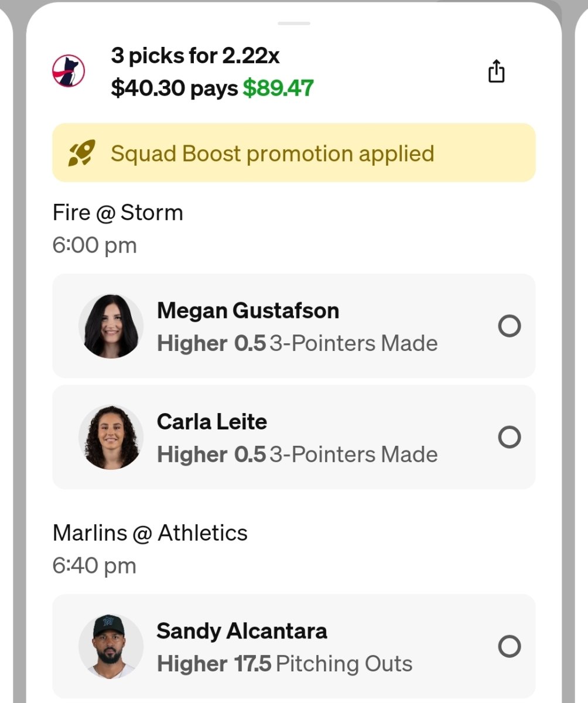Tap the rocket Squad Boost icon
The image size is (588, 703).
coord(78,153)
